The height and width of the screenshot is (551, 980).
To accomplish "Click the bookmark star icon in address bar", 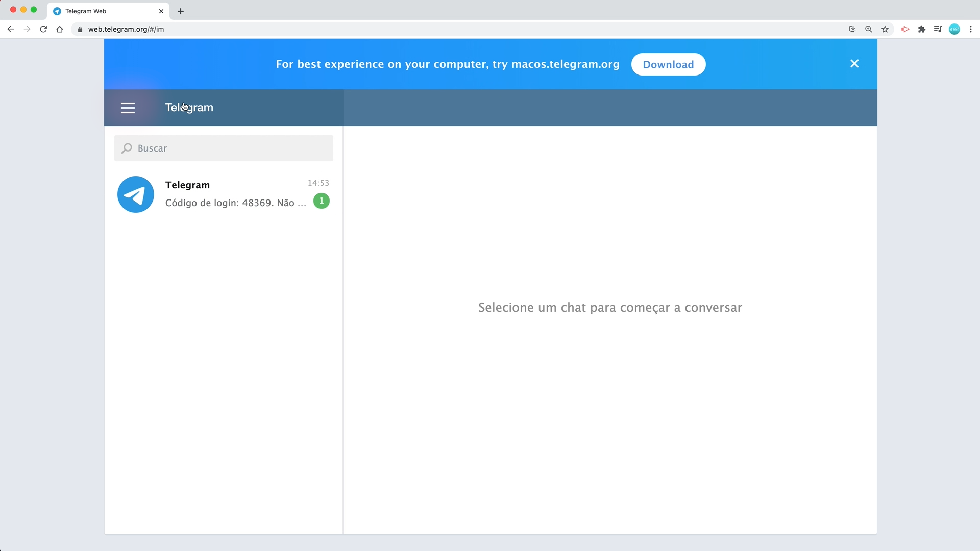I will [x=885, y=29].
